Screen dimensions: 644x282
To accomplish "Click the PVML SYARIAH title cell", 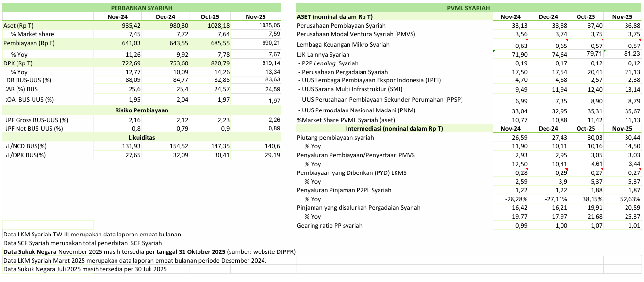I will coord(468,8).
